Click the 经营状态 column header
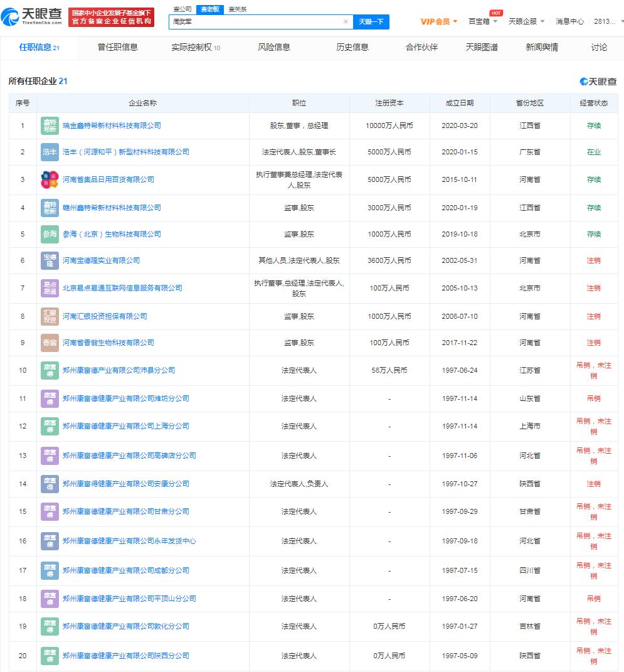Image resolution: width=624 pixels, height=672 pixels. pos(594,104)
